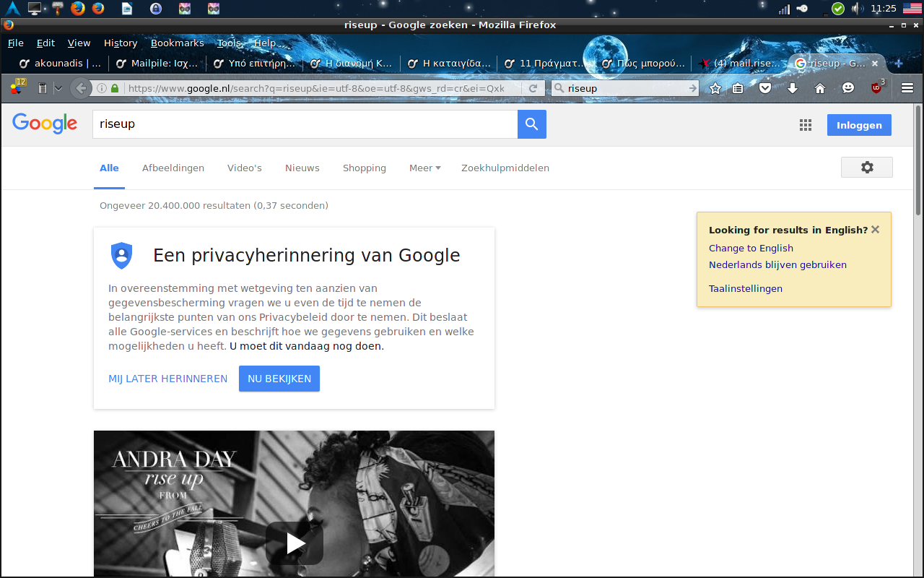Open a new tab with plus button
The height and width of the screenshot is (578, 924).
click(x=899, y=64)
